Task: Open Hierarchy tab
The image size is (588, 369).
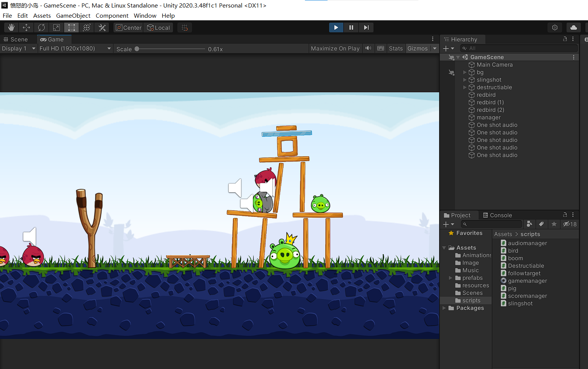Action: (x=463, y=39)
